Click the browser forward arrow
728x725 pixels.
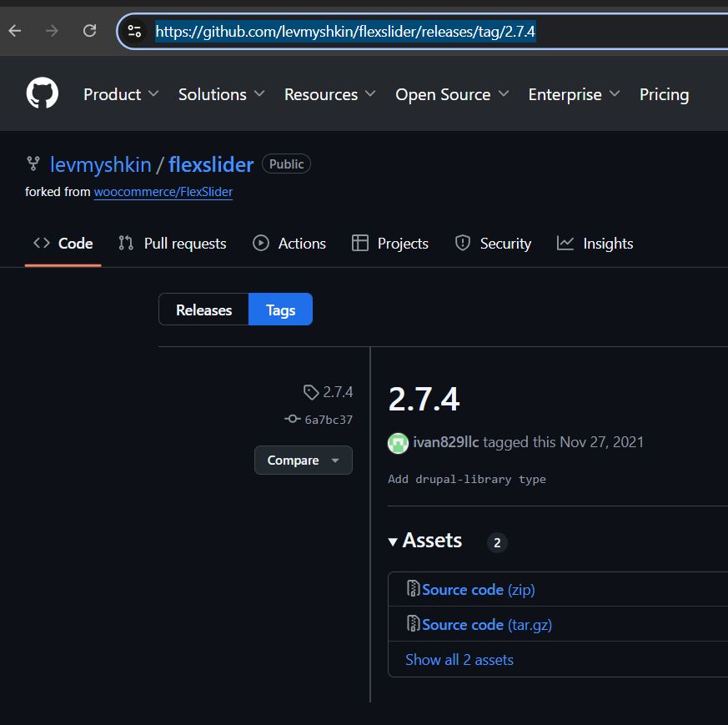click(x=52, y=31)
